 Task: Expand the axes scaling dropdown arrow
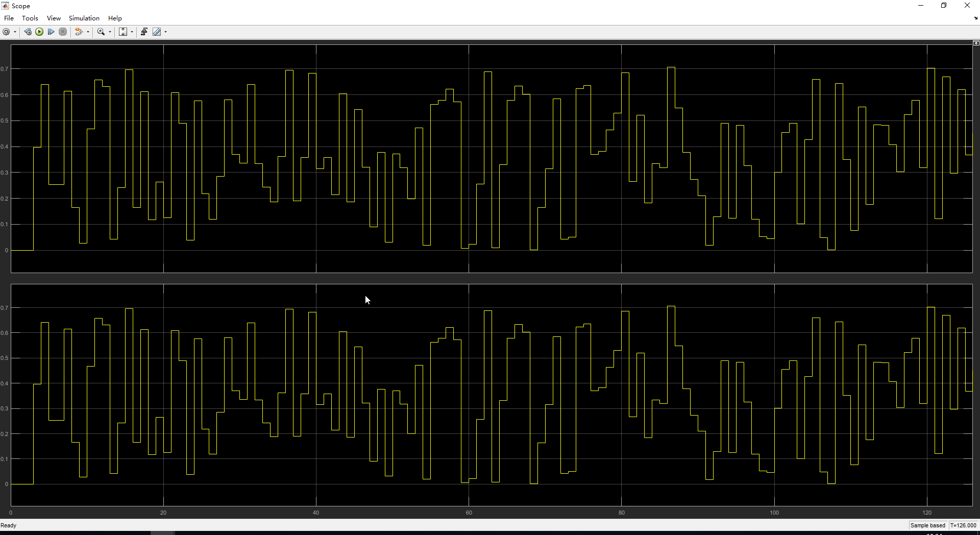132,32
